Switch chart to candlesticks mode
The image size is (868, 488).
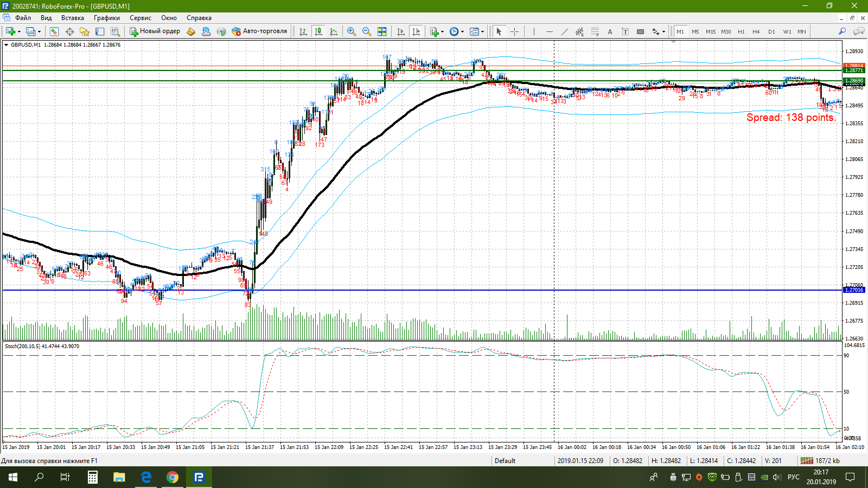[x=318, y=31]
